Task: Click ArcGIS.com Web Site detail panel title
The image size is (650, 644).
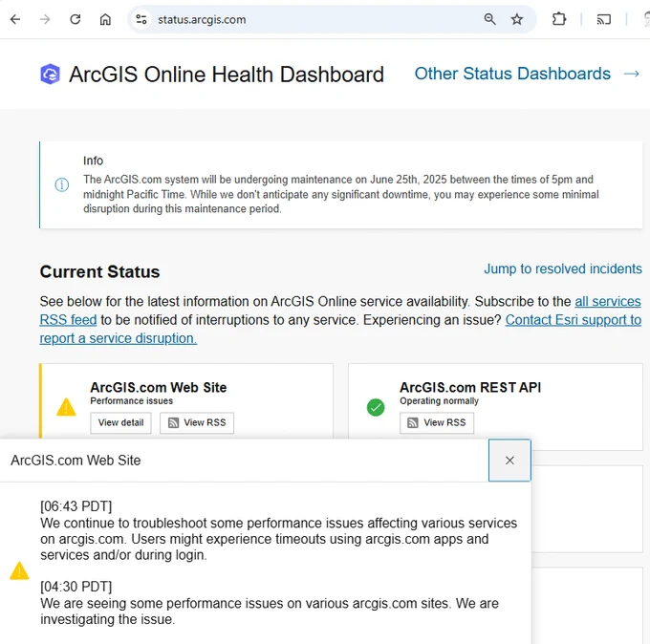Action: coord(76,461)
